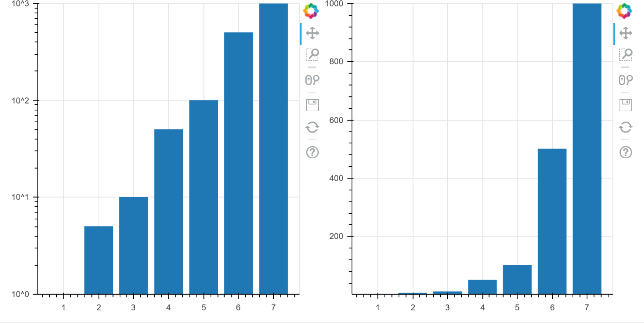Click x-axis label 7 on the log chart
Screen dimensions: 644x323
(x=273, y=307)
